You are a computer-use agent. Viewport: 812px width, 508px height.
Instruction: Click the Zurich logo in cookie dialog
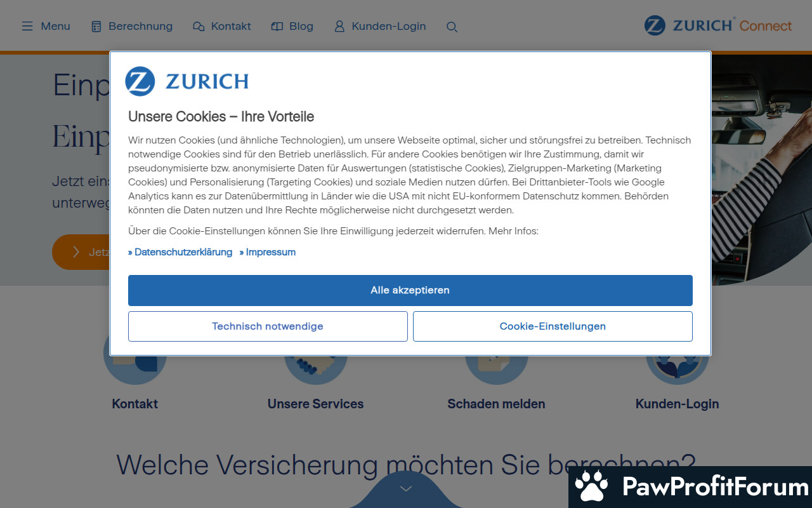(187, 81)
